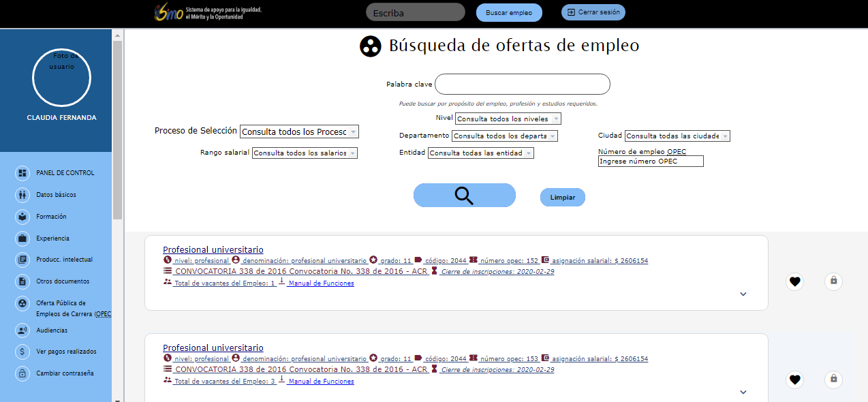
Task: Click the lock icon on first job offer
Action: click(x=833, y=281)
